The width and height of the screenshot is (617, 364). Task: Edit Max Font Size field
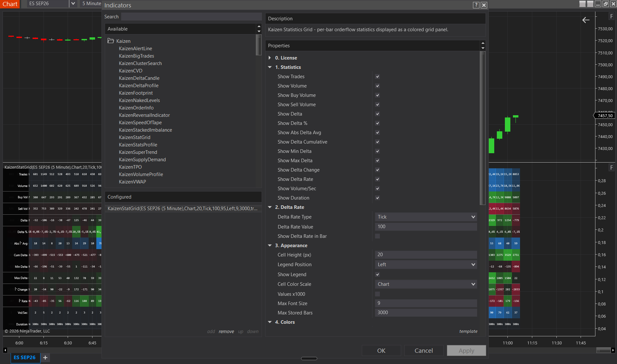426,303
